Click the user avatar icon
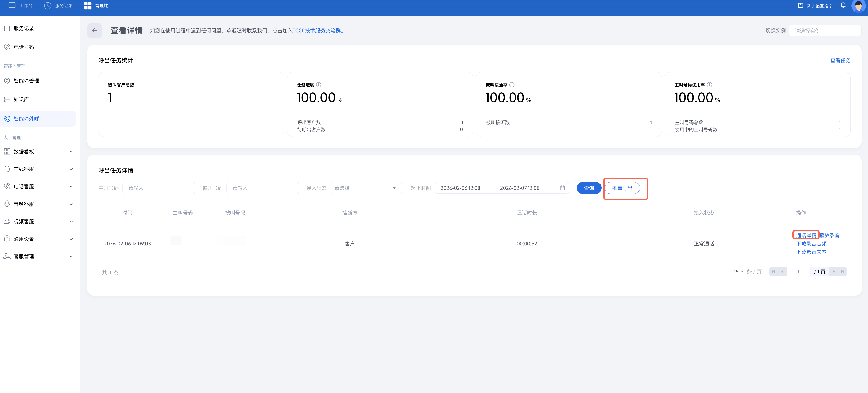The width and height of the screenshot is (868, 393). (x=858, y=6)
